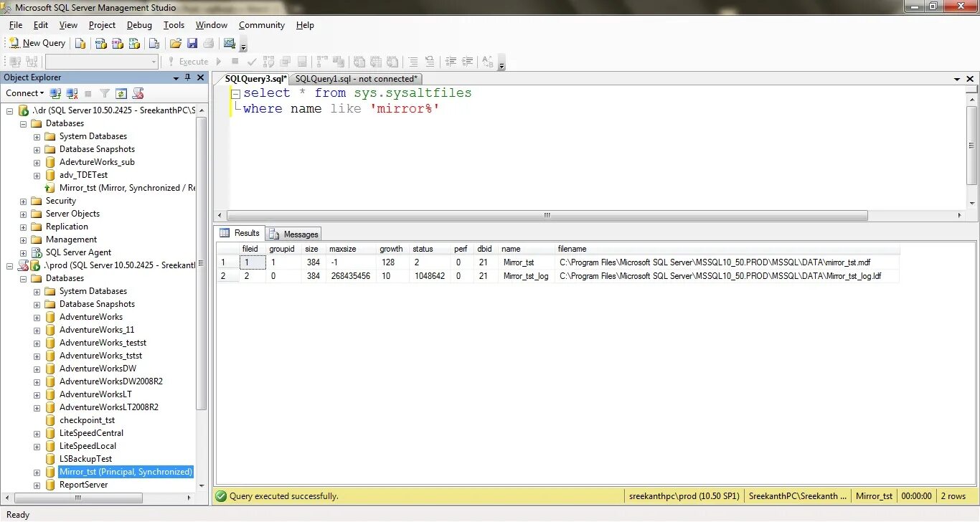
Task: Click the Decrease Indent icon
Action: [451, 62]
